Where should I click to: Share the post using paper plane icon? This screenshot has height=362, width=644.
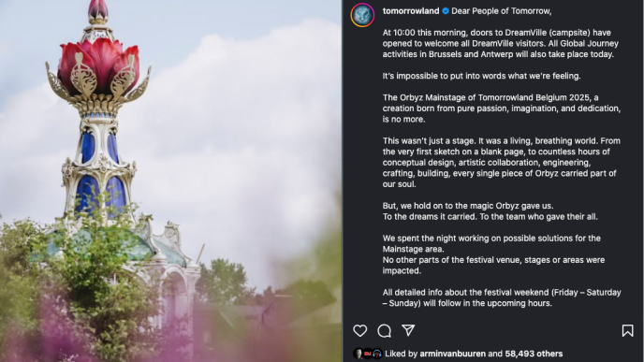pos(408,330)
